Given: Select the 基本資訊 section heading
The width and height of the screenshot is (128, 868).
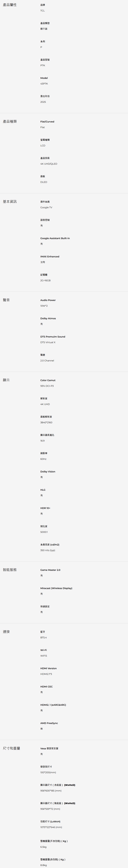Looking at the screenshot, I should click(10, 202).
